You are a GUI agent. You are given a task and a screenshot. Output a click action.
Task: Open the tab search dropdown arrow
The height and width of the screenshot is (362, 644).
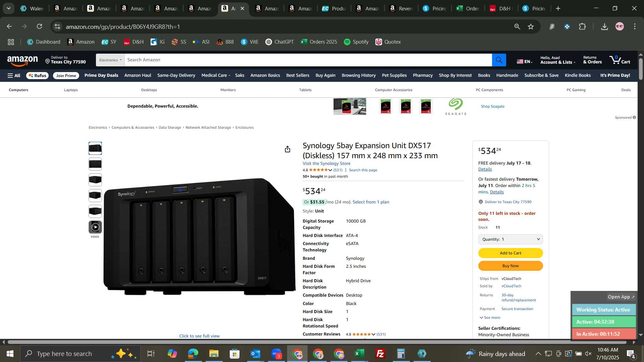pos(9,8)
